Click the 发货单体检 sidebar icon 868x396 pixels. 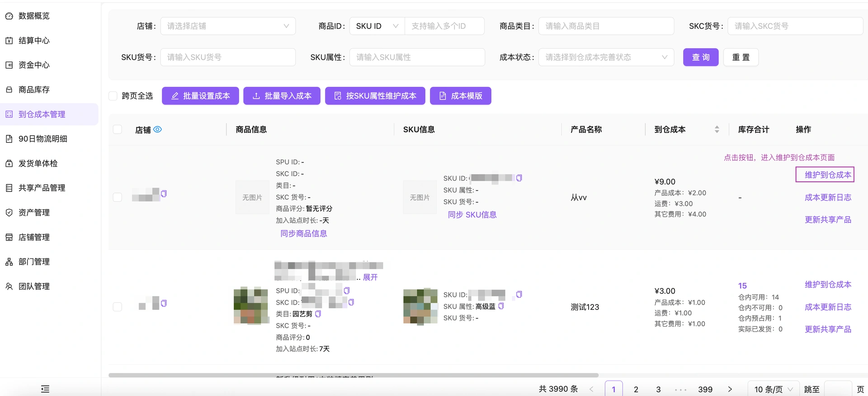[x=9, y=163]
